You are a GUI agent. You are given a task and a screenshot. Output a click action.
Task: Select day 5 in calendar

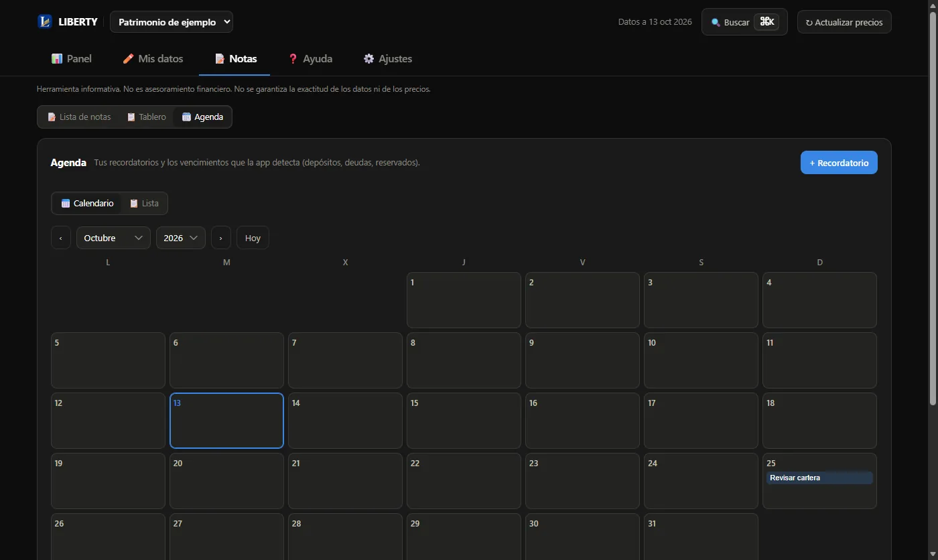pyautogui.click(x=108, y=360)
